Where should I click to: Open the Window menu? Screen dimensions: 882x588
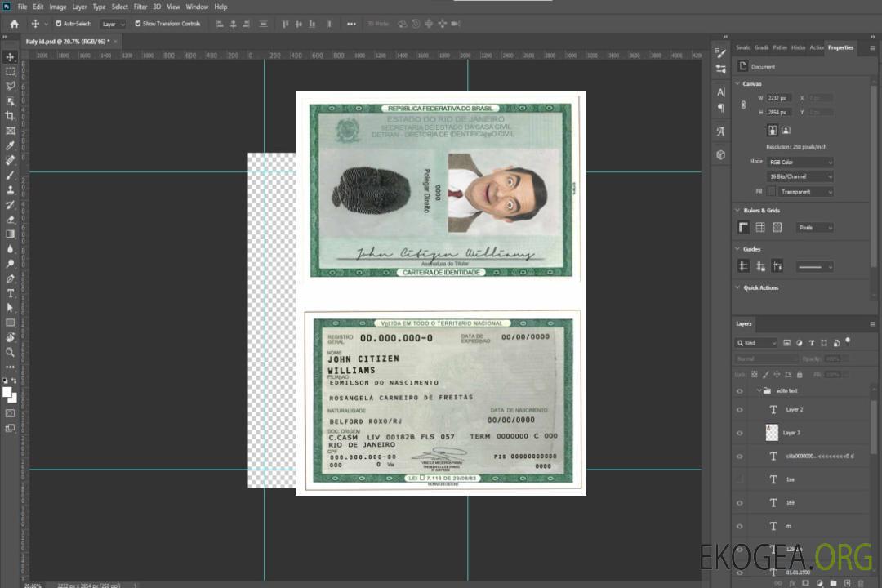click(x=197, y=7)
